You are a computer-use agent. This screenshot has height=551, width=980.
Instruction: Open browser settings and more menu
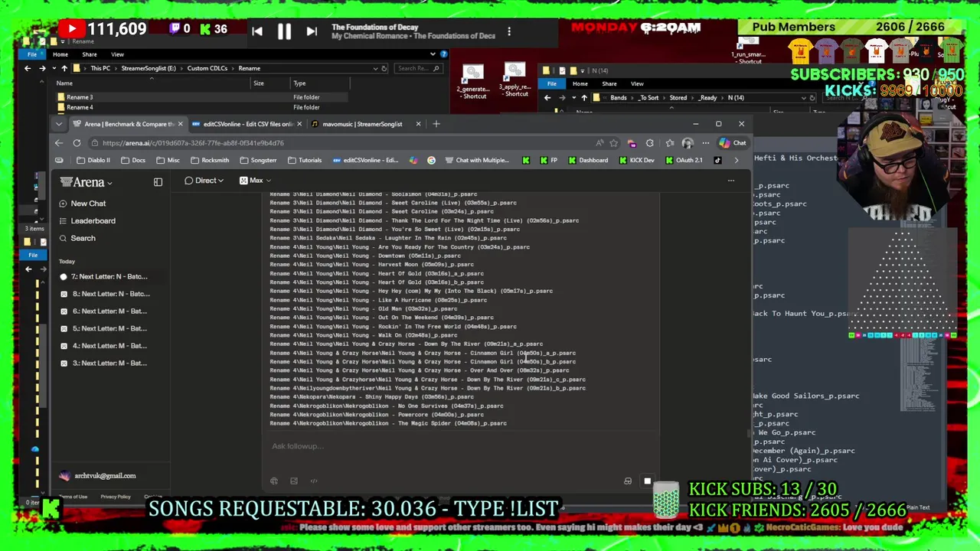pyautogui.click(x=706, y=143)
